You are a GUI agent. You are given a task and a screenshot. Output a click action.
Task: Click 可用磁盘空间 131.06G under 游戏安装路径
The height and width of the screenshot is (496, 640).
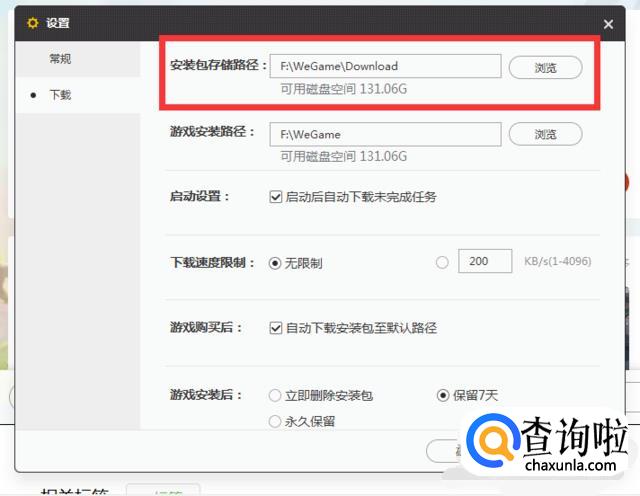[343, 156]
